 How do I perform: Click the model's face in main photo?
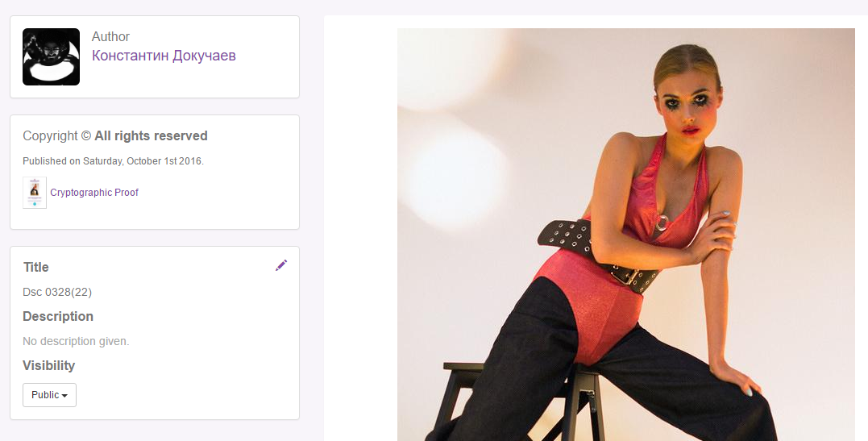tap(687, 106)
